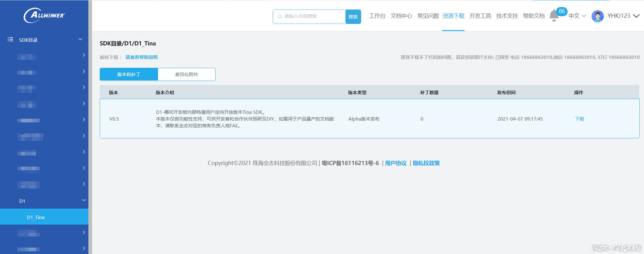Click the D1-哪吒开发板 version description text
The height and width of the screenshot is (254, 644).
245,119
